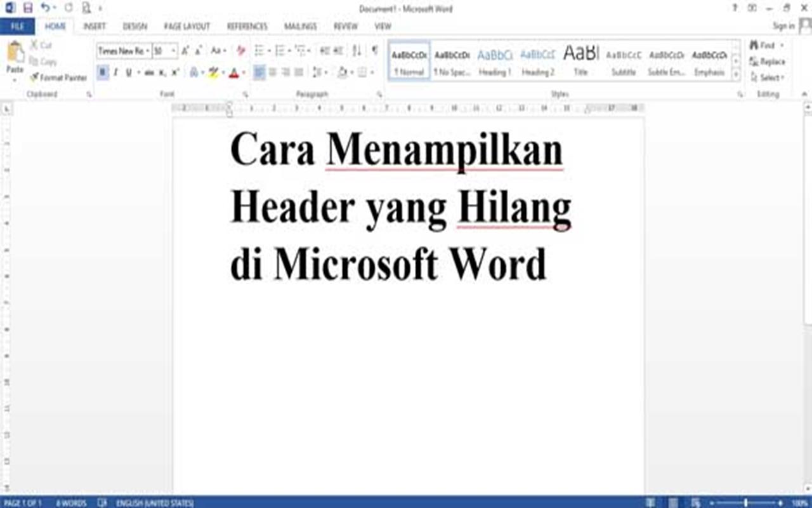Toggle superscript formatting
Screen dimensions: 812x508
coord(175,72)
